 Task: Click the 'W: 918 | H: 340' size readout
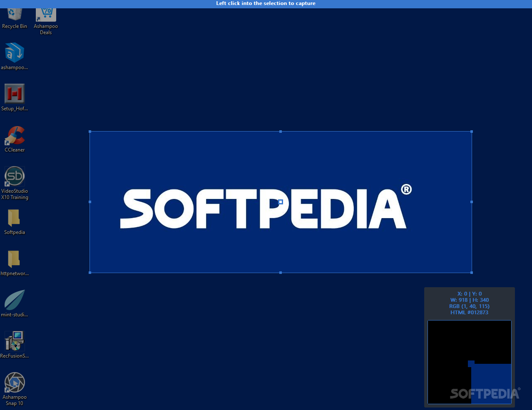point(470,300)
